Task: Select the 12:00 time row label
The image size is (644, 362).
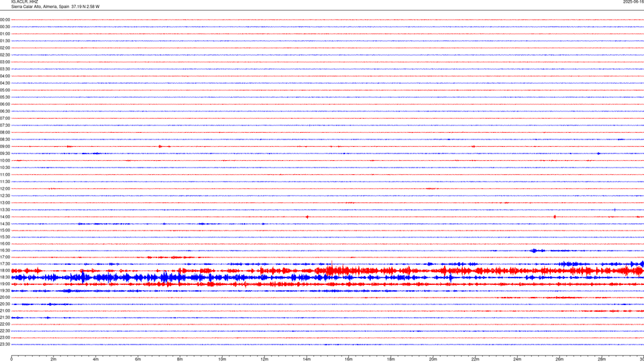Action: (5, 189)
